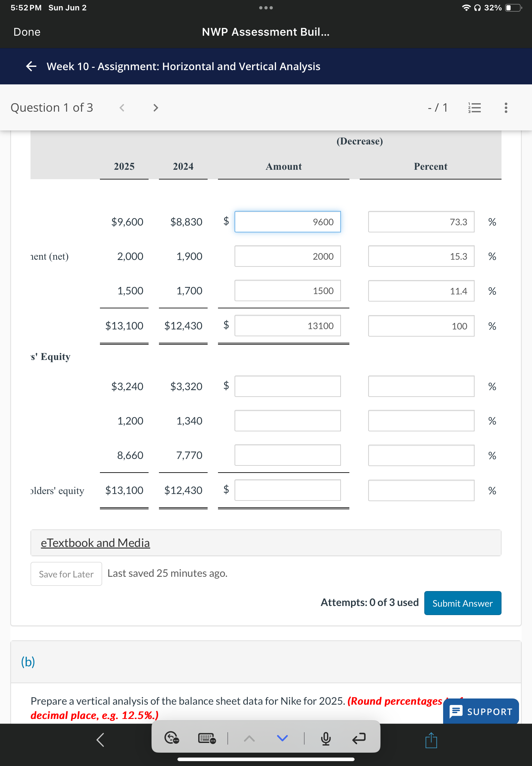Select empty amount field in 8,660 row

click(287, 455)
